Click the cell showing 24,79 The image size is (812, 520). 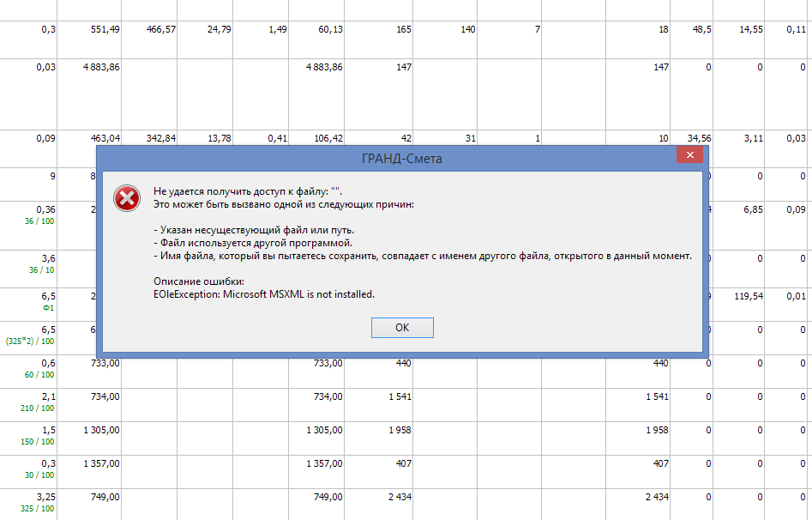coord(205,29)
